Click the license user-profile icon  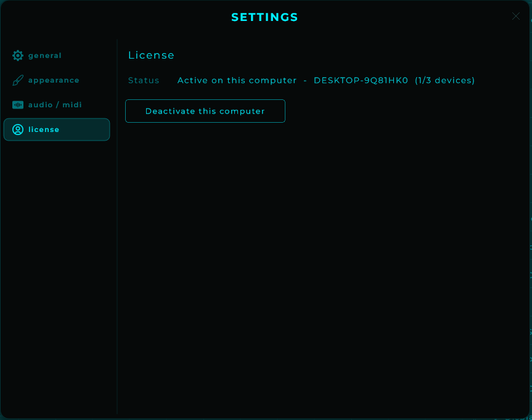coord(18,130)
